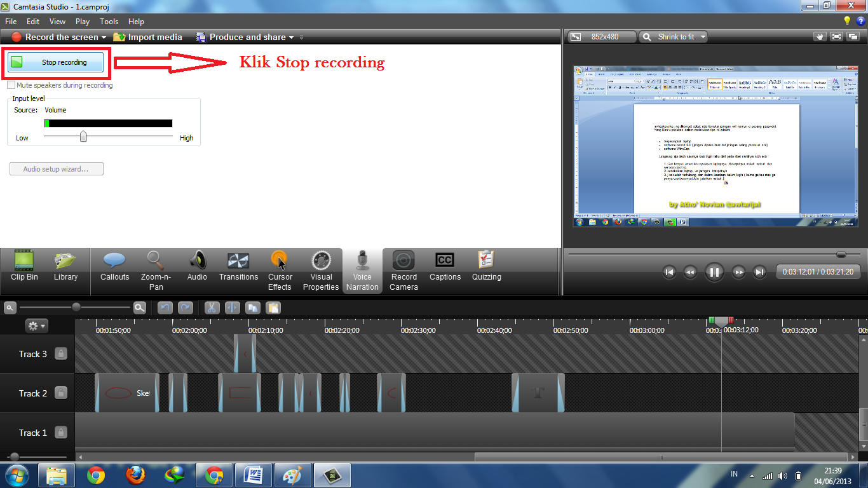Open the File menu
Viewport: 868px width, 488px height.
point(11,22)
